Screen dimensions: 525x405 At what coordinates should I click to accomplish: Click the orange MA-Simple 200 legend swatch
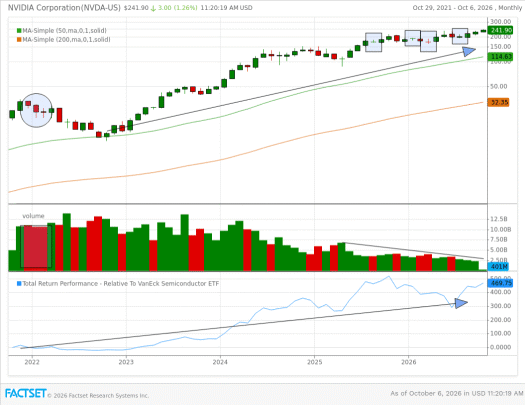[x=19, y=40]
